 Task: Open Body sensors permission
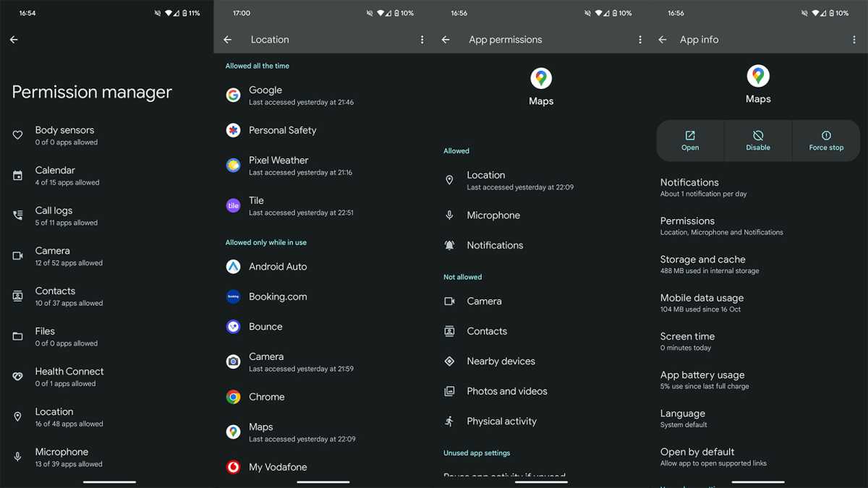pyautogui.click(x=107, y=135)
